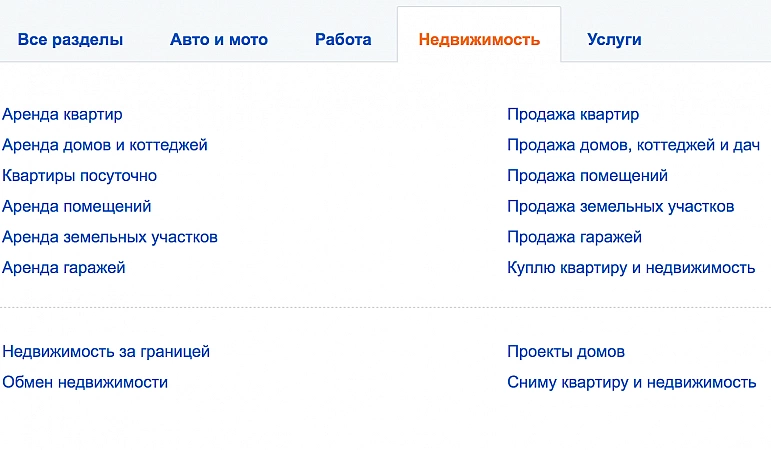Select the Работа tab
The width and height of the screenshot is (771, 450).
(x=343, y=40)
